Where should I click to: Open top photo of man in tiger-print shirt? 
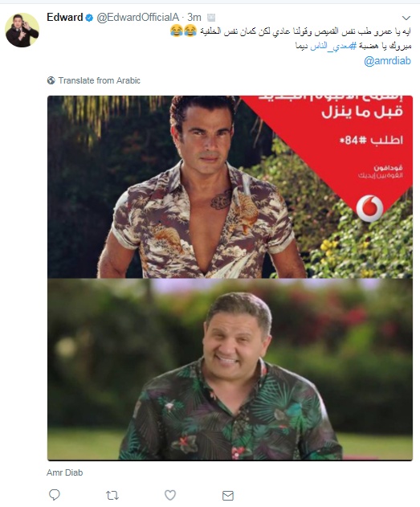[x=230, y=186]
